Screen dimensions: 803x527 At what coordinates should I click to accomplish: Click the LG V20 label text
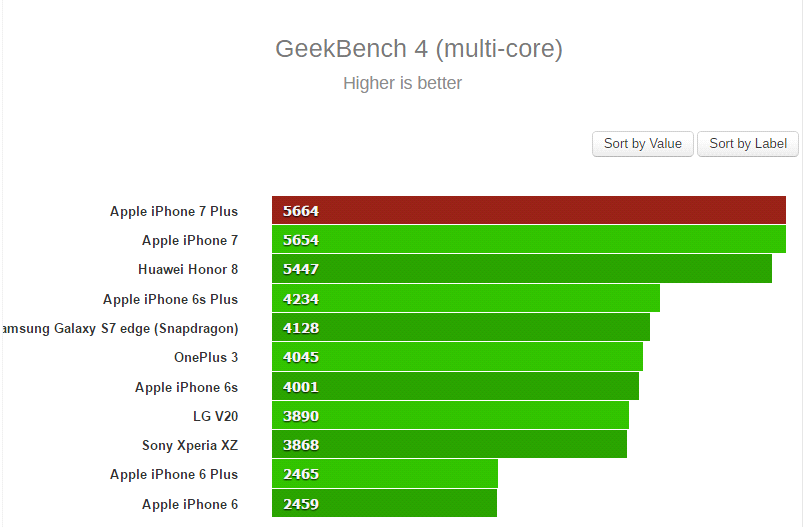[216, 416]
